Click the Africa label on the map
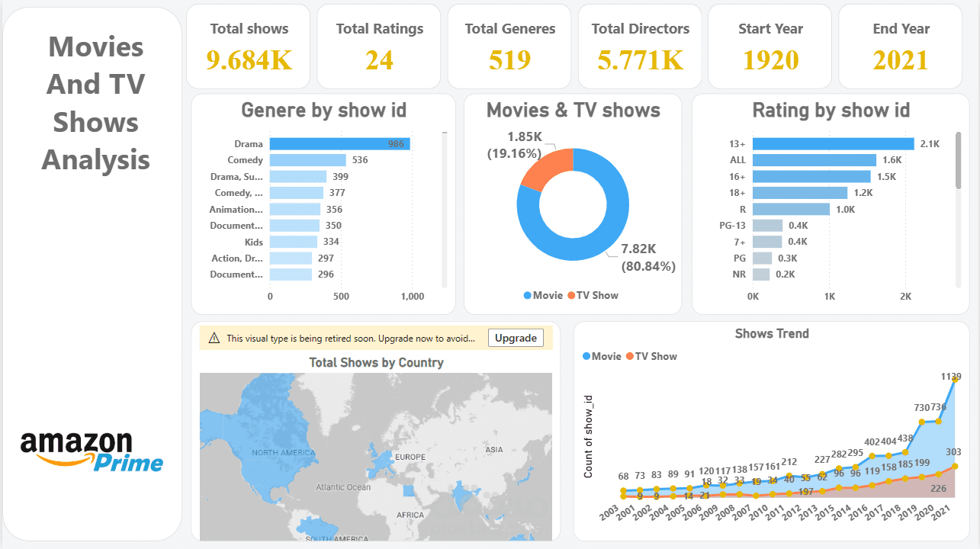 [x=410, y=515]
